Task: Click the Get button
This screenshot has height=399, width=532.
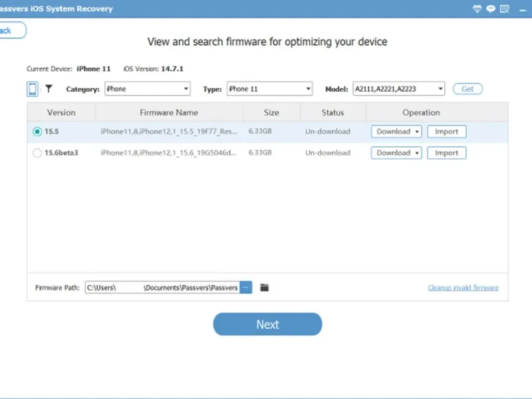Action: [467, 89]
